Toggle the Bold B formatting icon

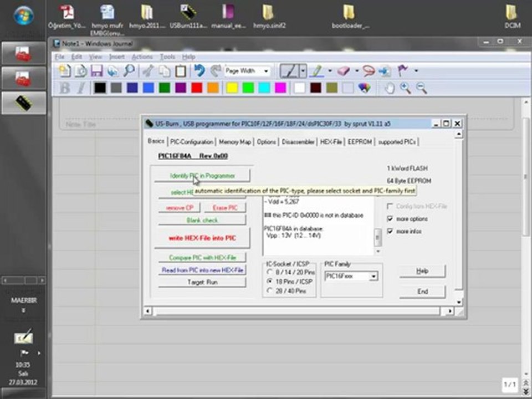coord(64,88)
